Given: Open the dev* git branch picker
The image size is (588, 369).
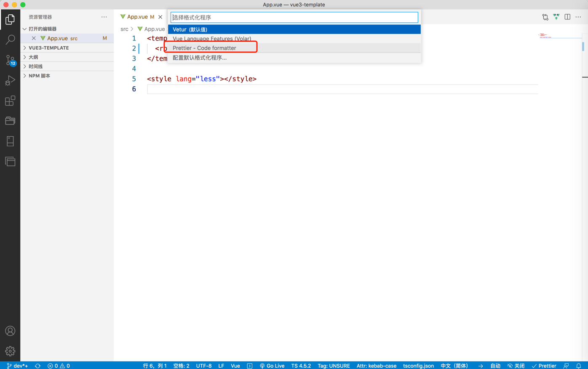Looking at the screenshot, I should tap(17, 366).
